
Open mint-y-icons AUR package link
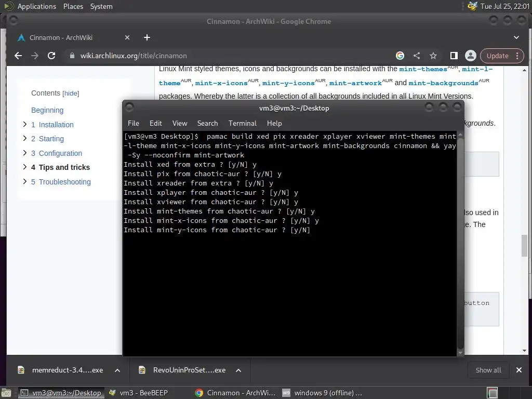point(288,83)
